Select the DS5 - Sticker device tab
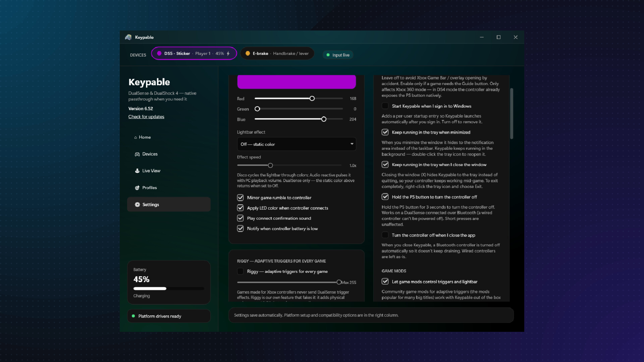The image size is (644, 362). [194, 54]
